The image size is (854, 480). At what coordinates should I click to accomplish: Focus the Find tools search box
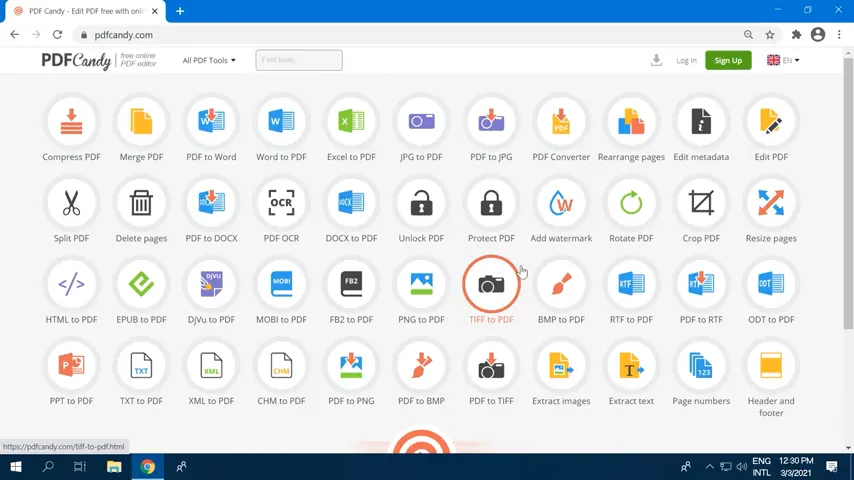pos(299,60)
